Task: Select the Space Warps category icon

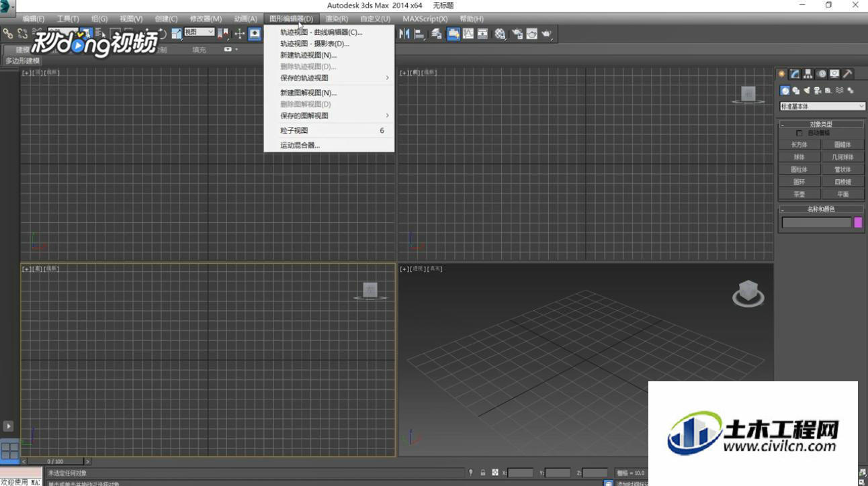Action: pyautogui.click(x=839, y=90)
